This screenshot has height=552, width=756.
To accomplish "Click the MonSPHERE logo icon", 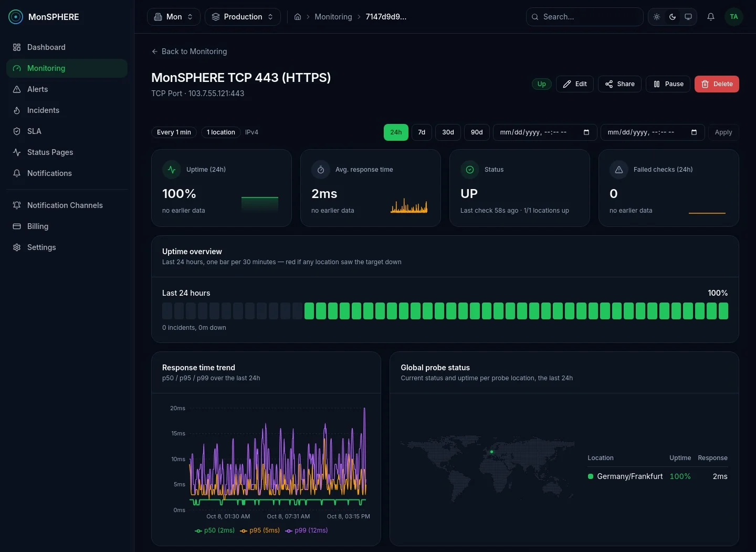I will 16,17.
